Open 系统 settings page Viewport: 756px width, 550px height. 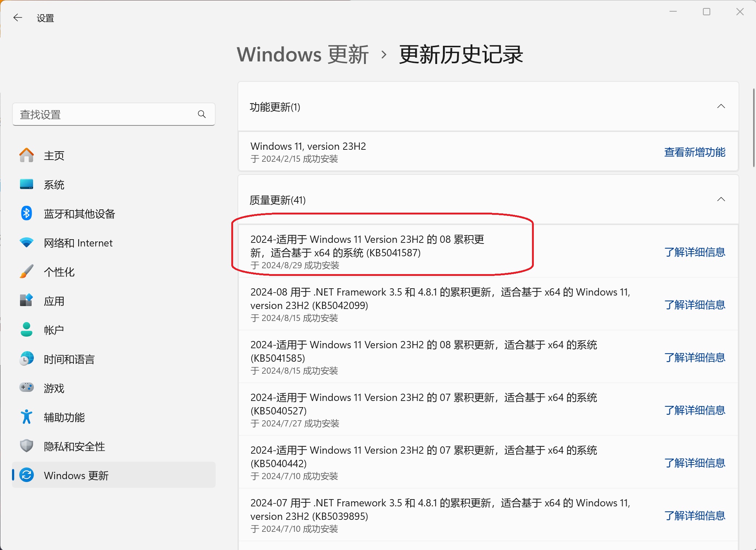pos(114,184)
